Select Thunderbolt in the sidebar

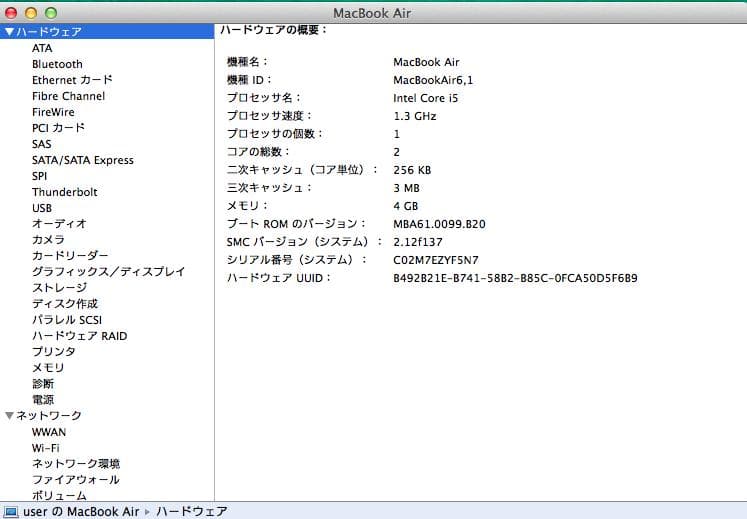tap(65, 192)
